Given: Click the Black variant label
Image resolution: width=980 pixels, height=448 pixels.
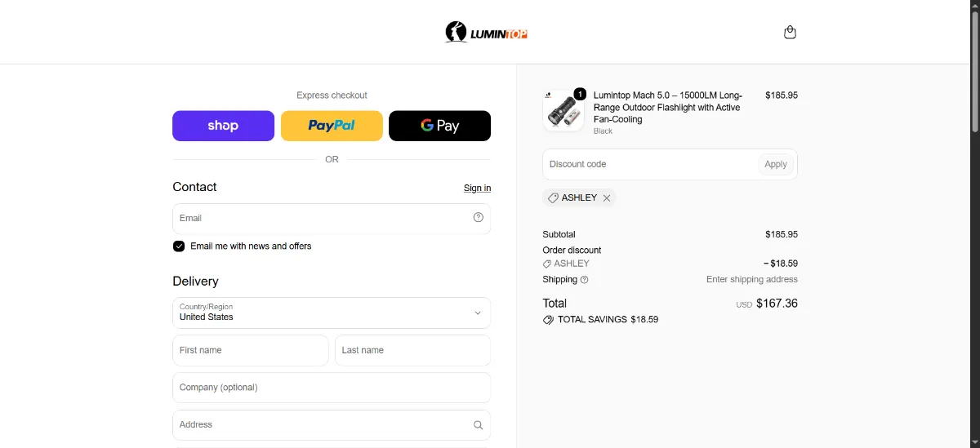Looking at the screenshot, I should click(603, 131).
